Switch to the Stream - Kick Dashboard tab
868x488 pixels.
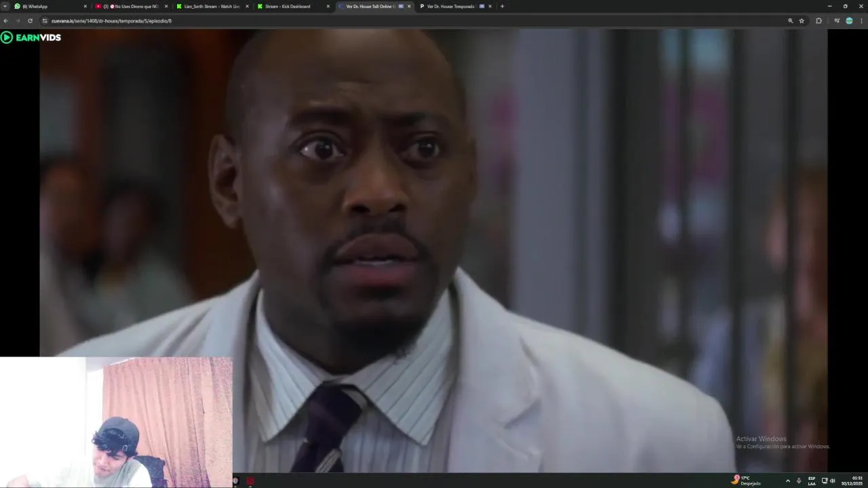(294, 6)
